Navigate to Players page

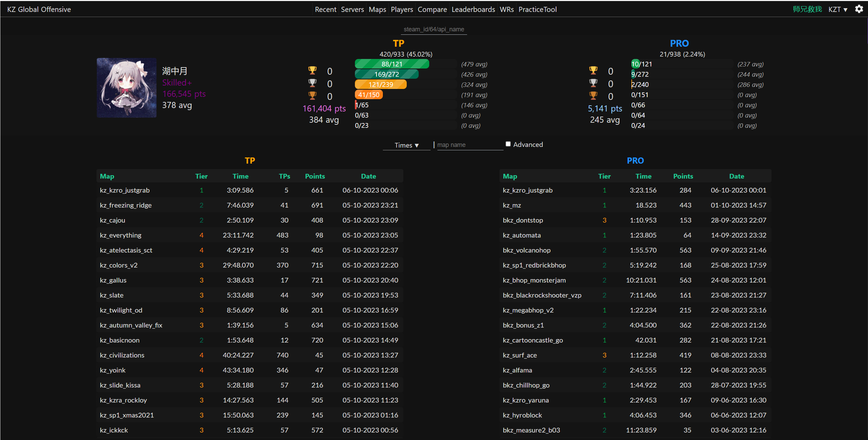pyautogui.click(x=402, y=10)
